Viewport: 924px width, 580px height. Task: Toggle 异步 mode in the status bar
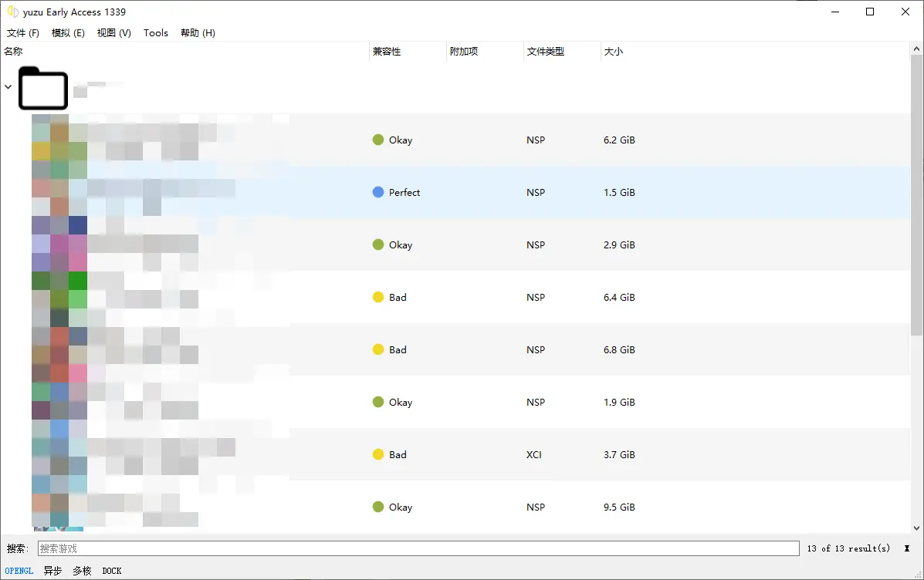pos(52,571)
